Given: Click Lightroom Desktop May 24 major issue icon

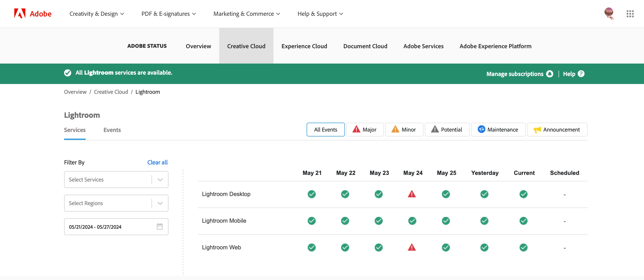Looking at the screenshot, I should pyautogui.click(x=412, y=194).
